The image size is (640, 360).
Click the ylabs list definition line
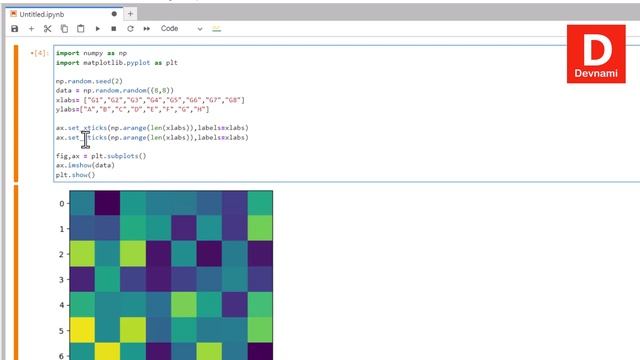click(132, 109)
